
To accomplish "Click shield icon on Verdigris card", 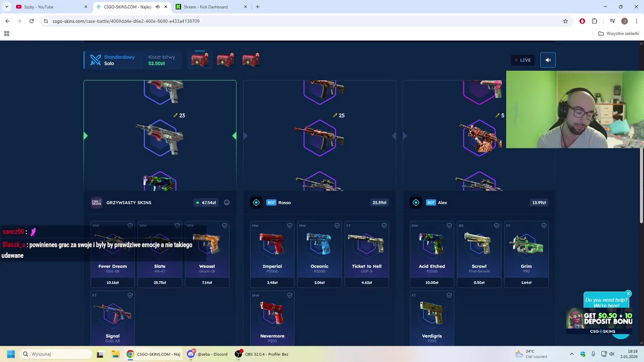I will click(x=449, y=295).
